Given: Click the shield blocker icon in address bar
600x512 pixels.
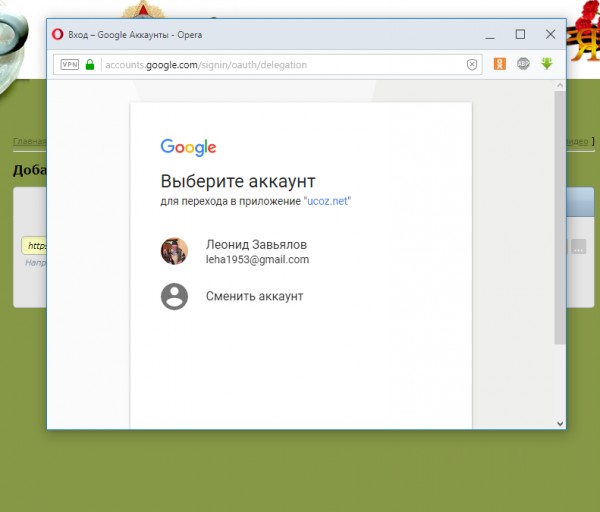Looking at the screenshot, I should [x=472, y=65].
